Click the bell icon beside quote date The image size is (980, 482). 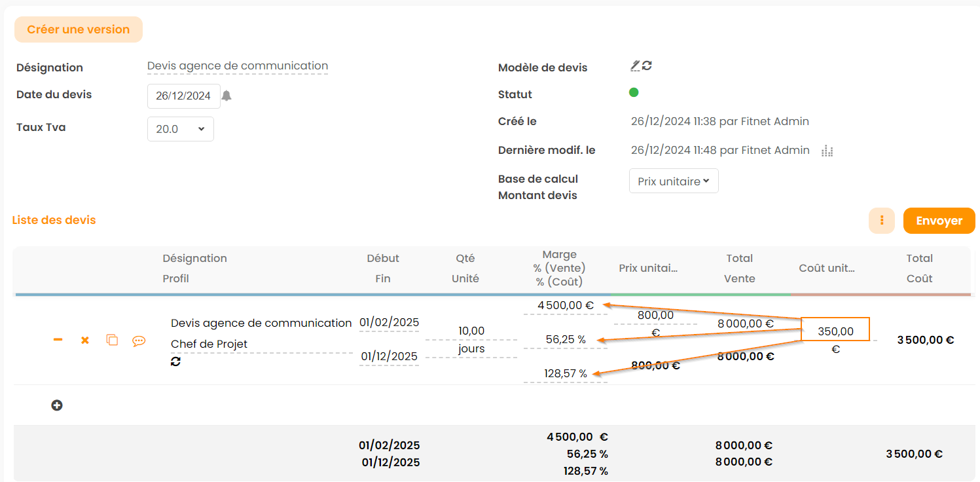click(x=227, y=96)
